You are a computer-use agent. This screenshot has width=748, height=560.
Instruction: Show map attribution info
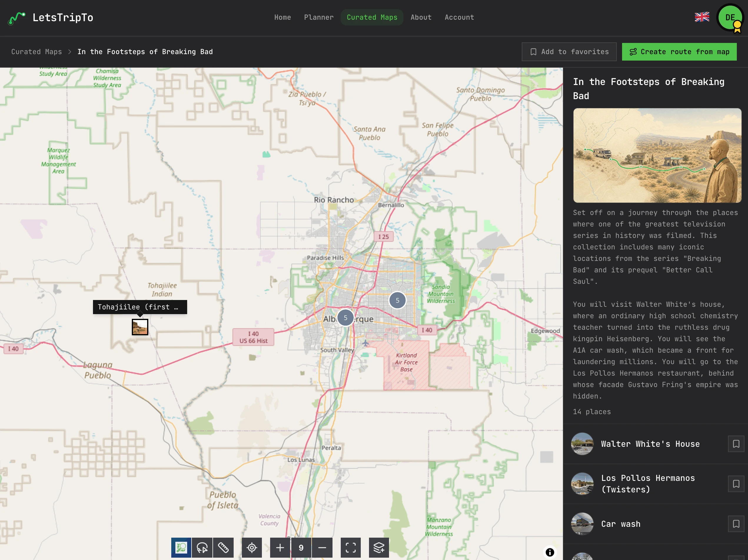click(x=550, y=552)
